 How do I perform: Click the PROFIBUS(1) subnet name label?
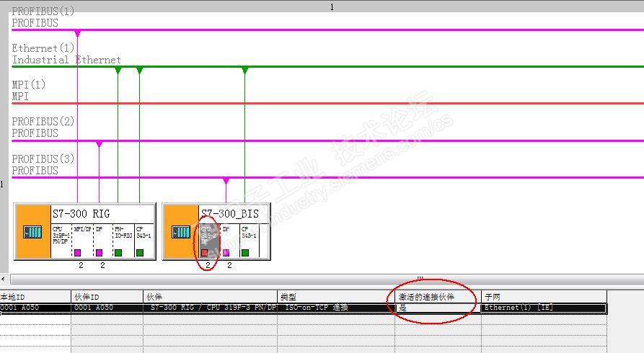pos(43,11)
